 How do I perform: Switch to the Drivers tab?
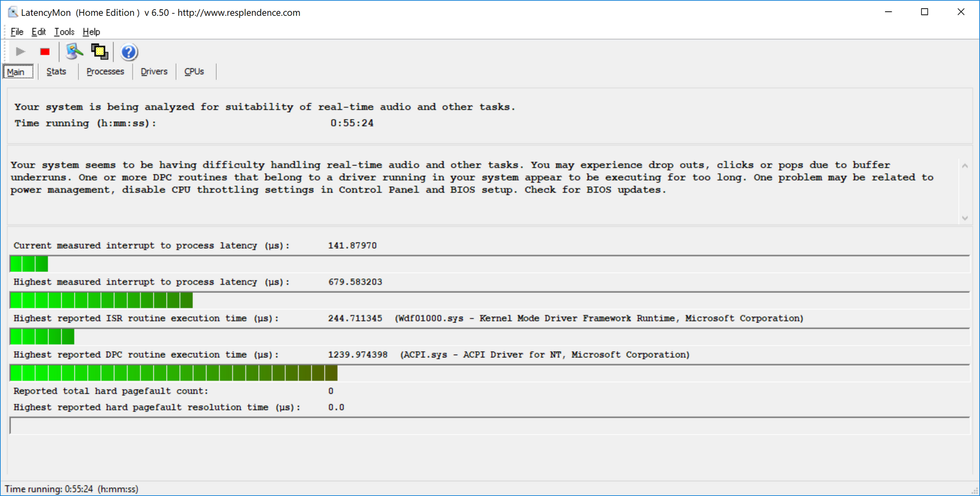(x=154, y=71)
